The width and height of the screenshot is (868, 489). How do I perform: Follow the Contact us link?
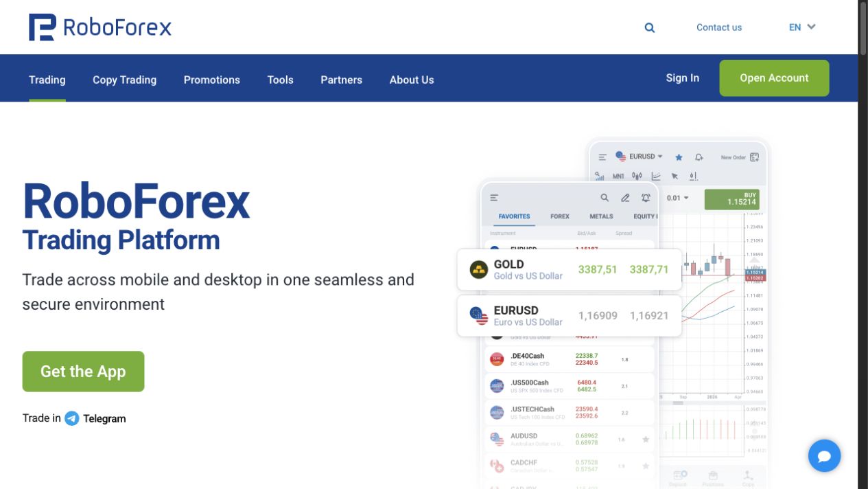point(719,27)
